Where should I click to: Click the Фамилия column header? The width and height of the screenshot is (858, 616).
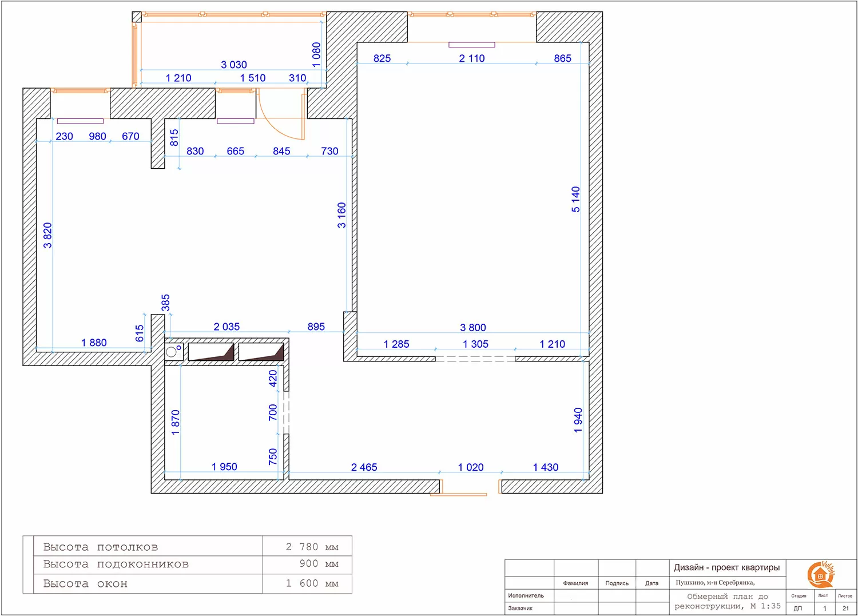pos(575,583)
